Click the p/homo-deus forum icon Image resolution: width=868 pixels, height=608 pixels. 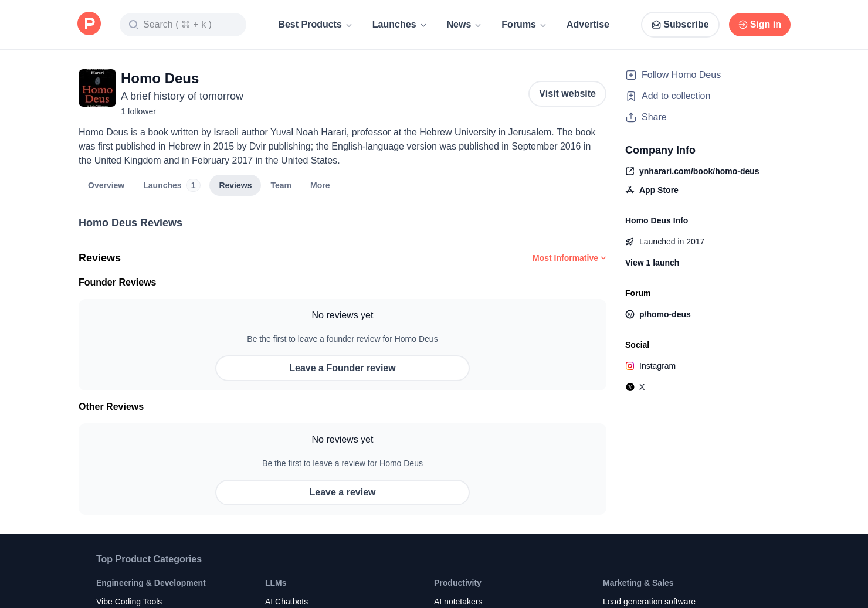[630, 314]
